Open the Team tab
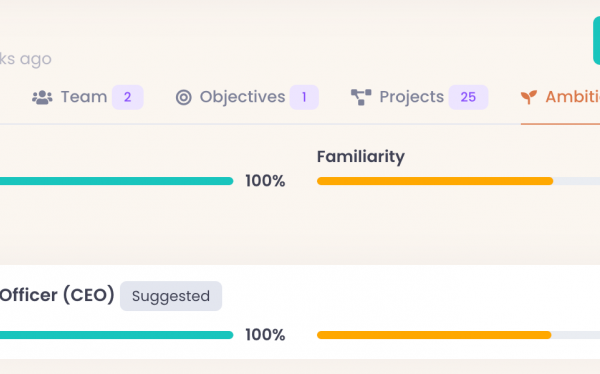Screen dimensions: 600x374 click(87, 97)
